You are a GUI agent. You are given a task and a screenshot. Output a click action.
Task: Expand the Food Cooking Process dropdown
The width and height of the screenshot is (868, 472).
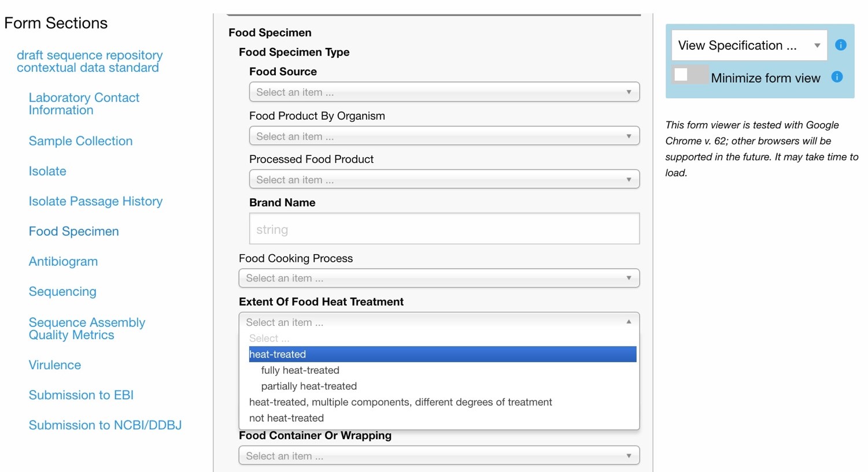[x=438, y=278]
